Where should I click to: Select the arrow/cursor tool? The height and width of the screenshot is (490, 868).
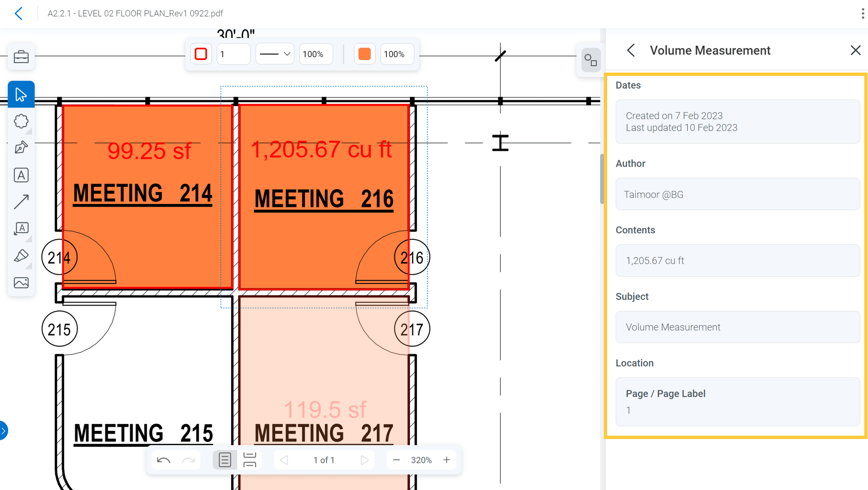pyautogui.click(x=21, y=94)
